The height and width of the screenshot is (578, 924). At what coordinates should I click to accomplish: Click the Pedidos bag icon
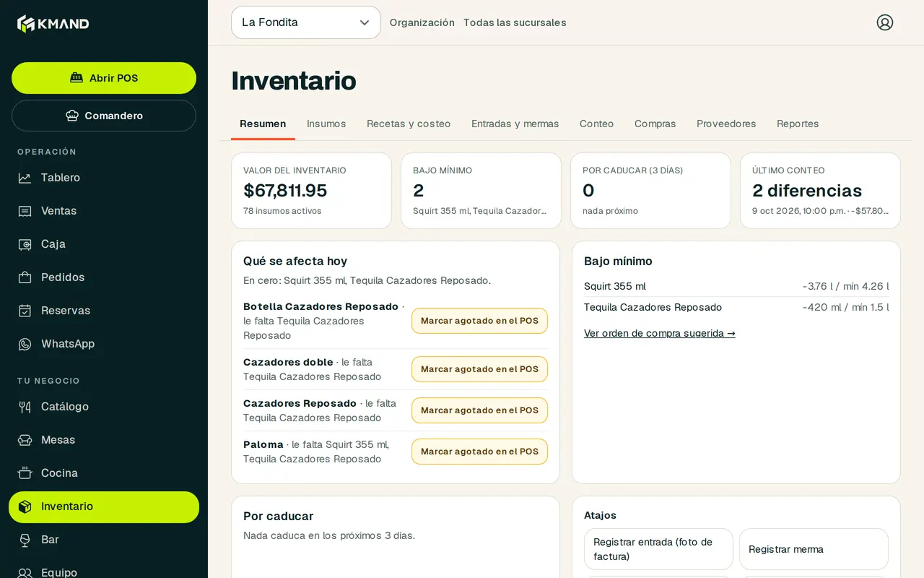pyautogui.click(x=25, y=277)
